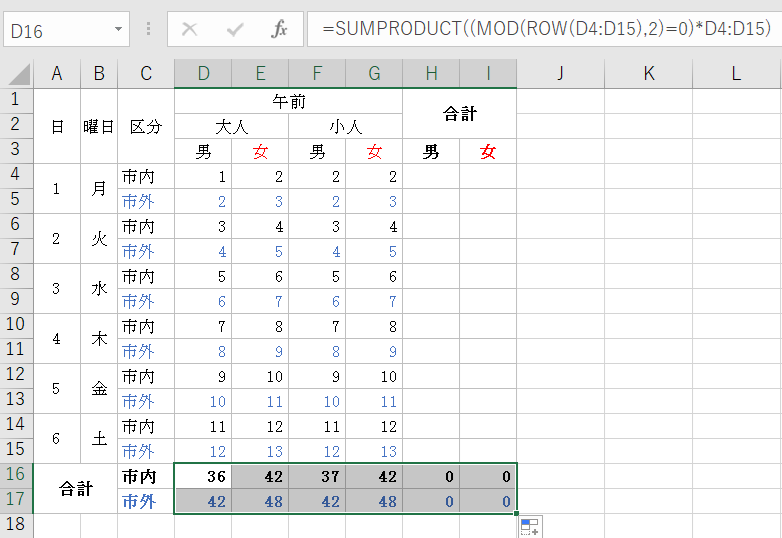The height and width of the screenshot is (538, 782).
Task: Select column E header
Action: coord(260,74)
